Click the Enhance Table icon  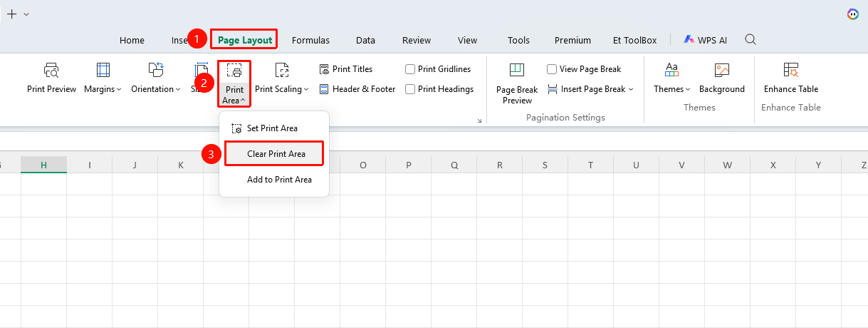791,70
